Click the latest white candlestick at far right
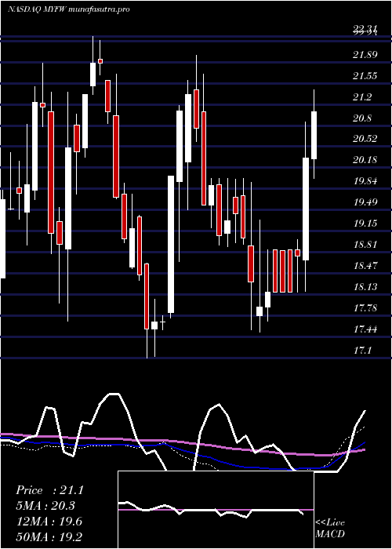 314,135
